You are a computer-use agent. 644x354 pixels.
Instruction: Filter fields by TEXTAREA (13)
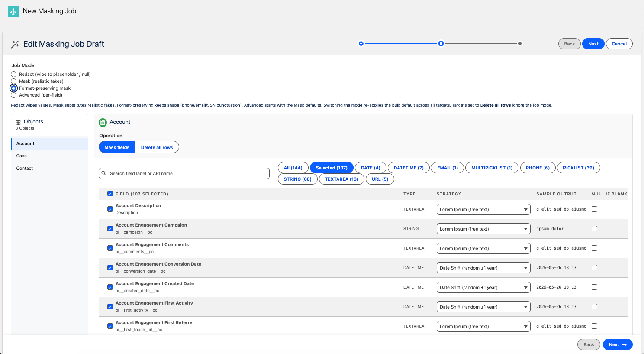pyautogui.click(x=341, y=179)
